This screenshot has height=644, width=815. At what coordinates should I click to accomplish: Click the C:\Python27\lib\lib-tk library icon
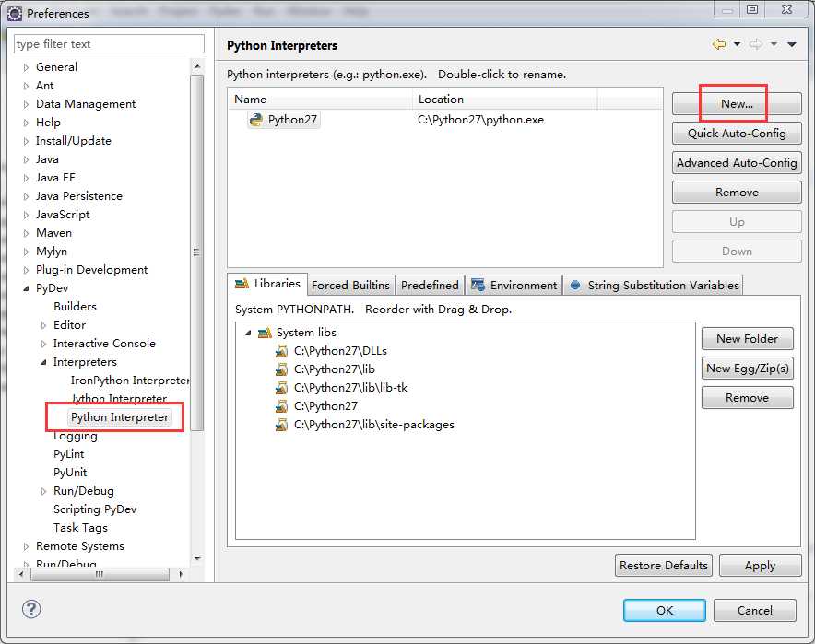pyautogui.click(x=281, y=388)
